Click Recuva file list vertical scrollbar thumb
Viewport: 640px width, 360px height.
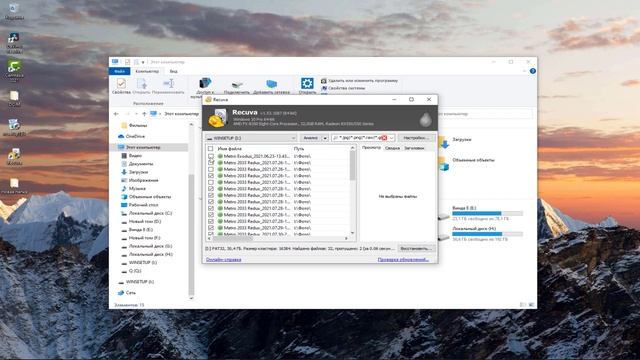point(353,166)
